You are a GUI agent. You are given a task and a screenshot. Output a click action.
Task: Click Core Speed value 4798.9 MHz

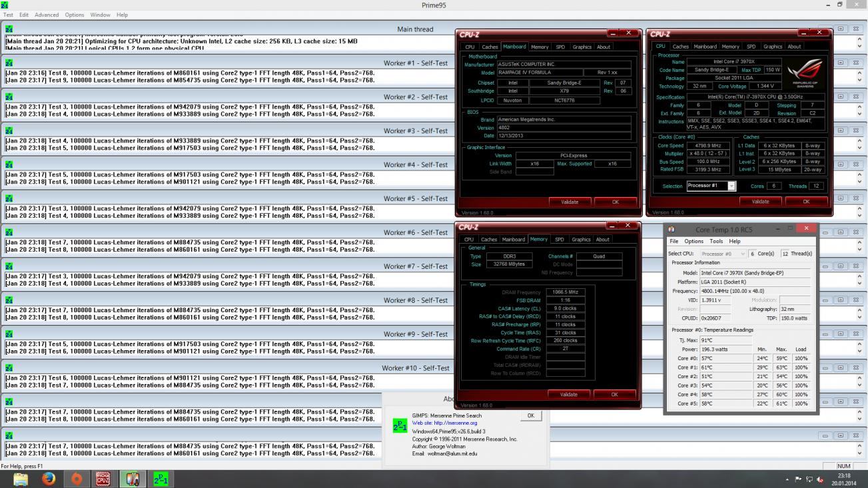[707, 145]
